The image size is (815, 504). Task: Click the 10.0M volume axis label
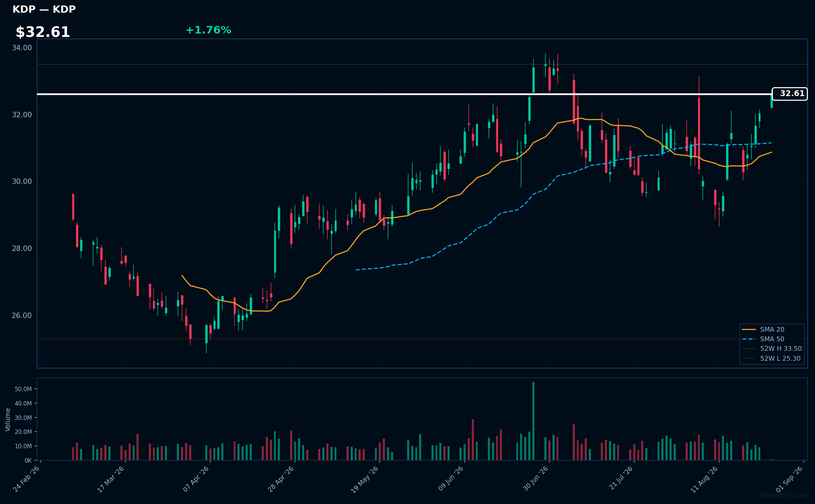click(x=23, y=446)
